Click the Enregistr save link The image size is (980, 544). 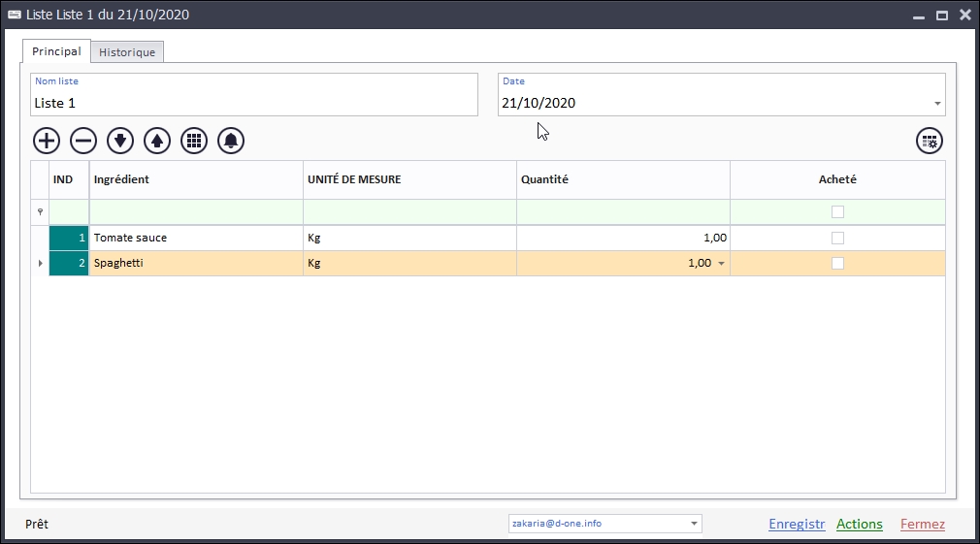coord(797,525)
